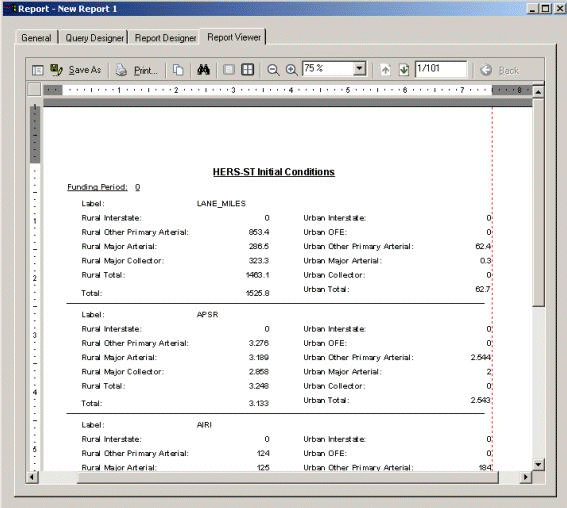Click the vertical scrollbar up arrow
The width and height of the screenshot is (567, 508).
point(538,92)
